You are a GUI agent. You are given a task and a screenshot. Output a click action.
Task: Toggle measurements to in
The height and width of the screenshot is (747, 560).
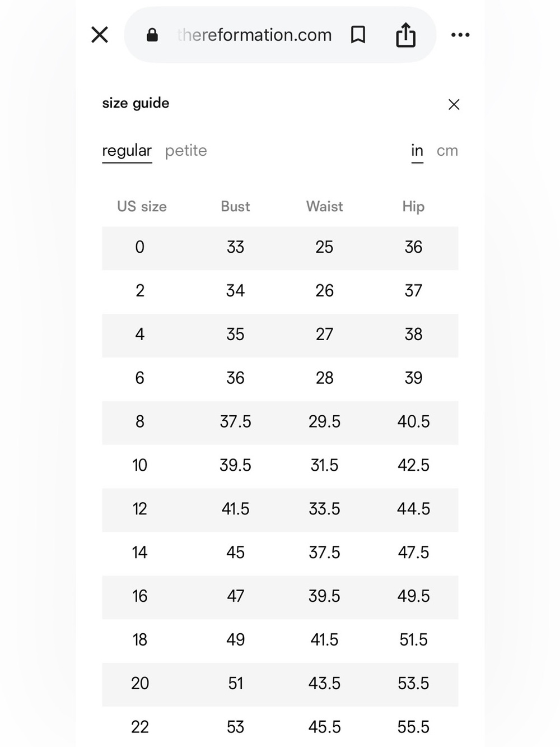click(x=417, y=151)
